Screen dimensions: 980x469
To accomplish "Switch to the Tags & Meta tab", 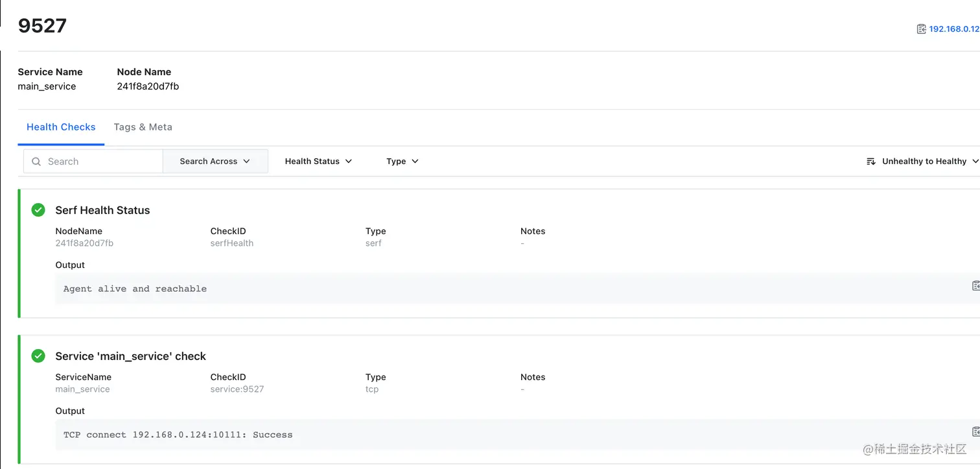I will click(x=143, y=127).
